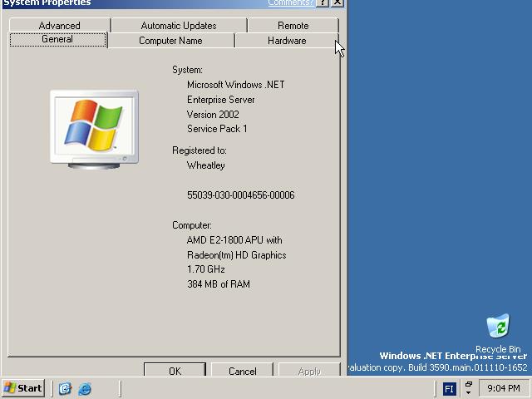
Task: Click the Apply button
Action: 309,371
